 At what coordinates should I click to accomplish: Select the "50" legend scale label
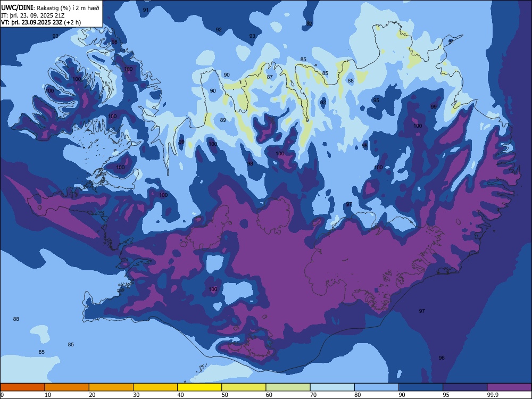coord(225,395)
